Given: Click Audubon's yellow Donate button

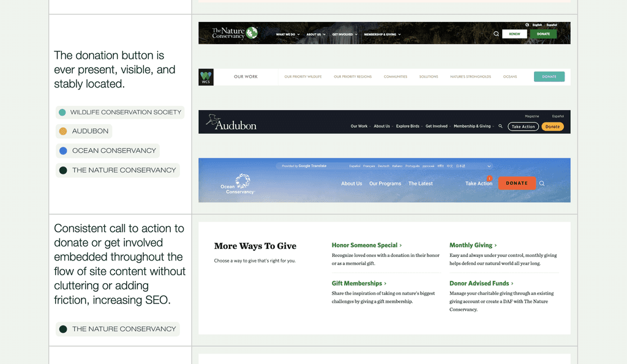Looking at the screenshot, I should [553, 127].
